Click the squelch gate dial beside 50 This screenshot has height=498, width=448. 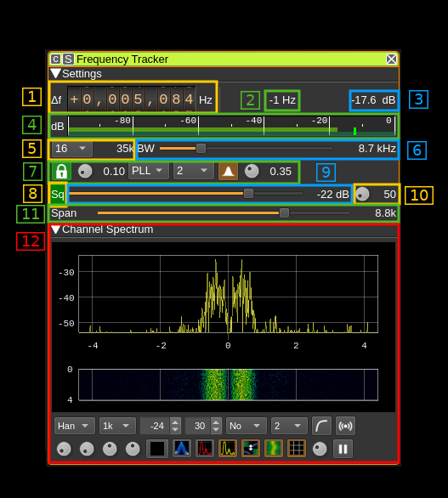[x=362, y=195]
